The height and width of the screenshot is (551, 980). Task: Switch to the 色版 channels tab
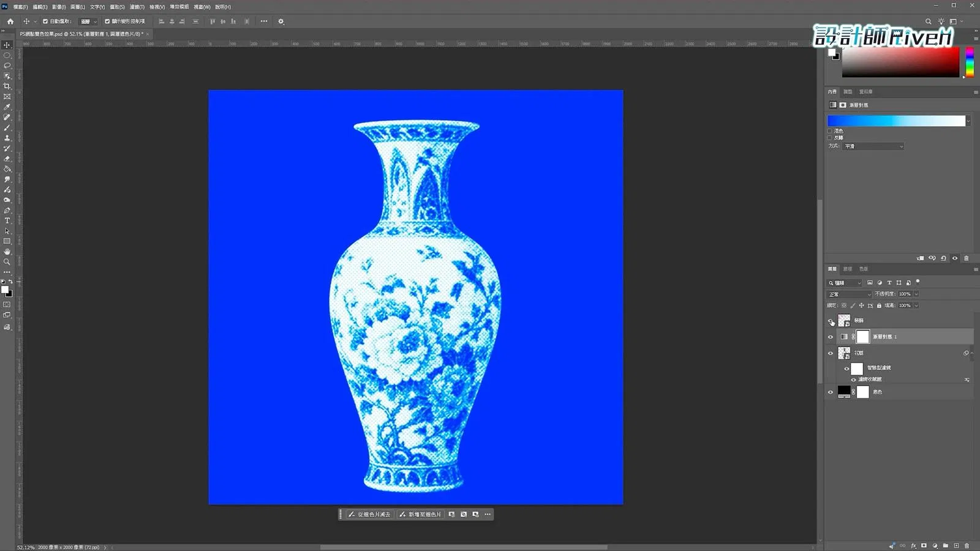864,269
